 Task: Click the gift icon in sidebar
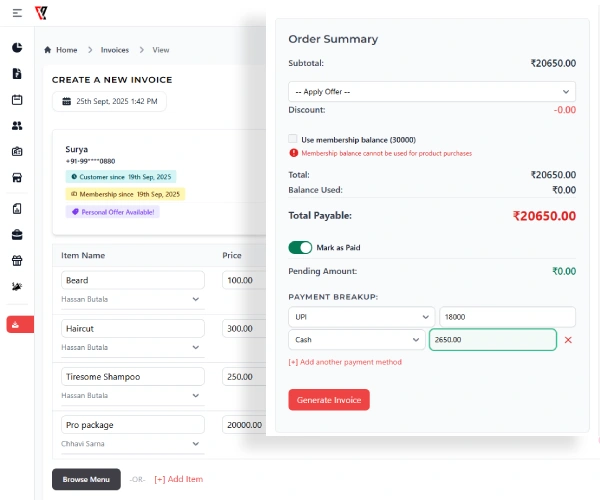tap(17, 261)
